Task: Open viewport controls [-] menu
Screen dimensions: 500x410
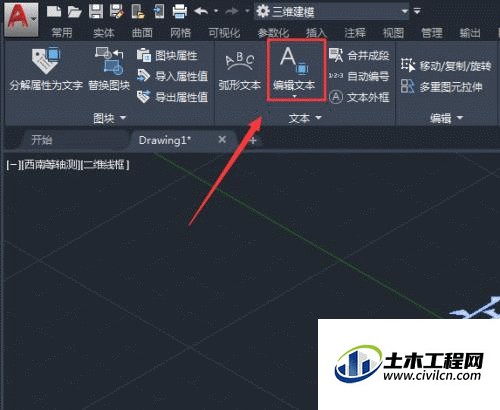Action: tap(13, 165)
